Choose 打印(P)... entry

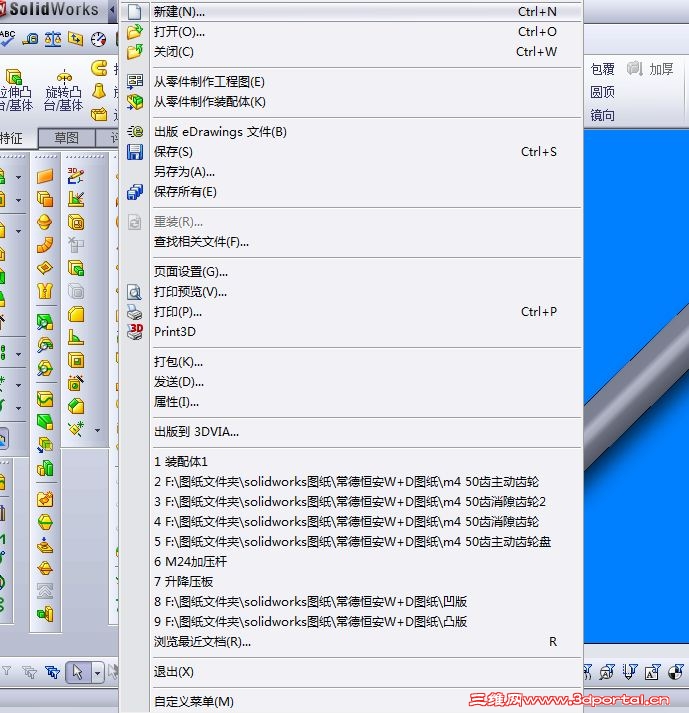click(352, 312)
